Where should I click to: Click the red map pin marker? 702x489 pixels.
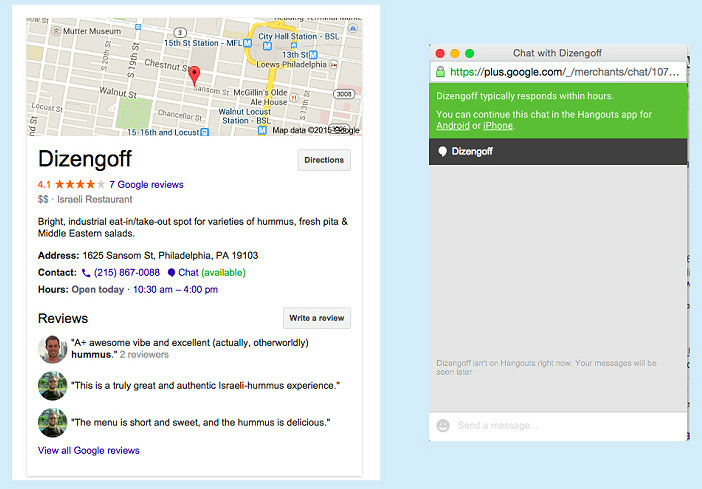tap(195, 75)
